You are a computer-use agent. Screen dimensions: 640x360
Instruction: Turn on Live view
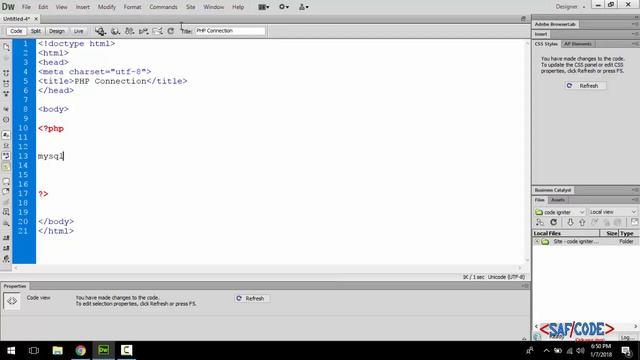78,31
